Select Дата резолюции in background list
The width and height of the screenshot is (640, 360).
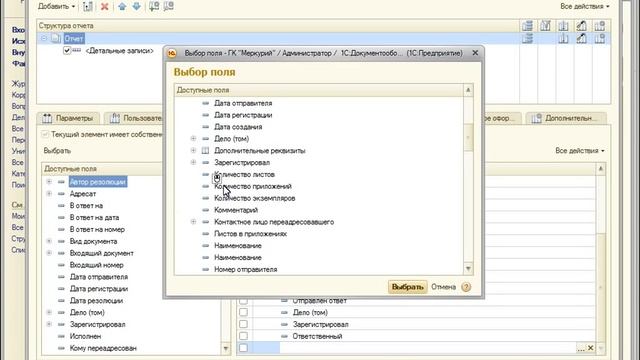96,300
